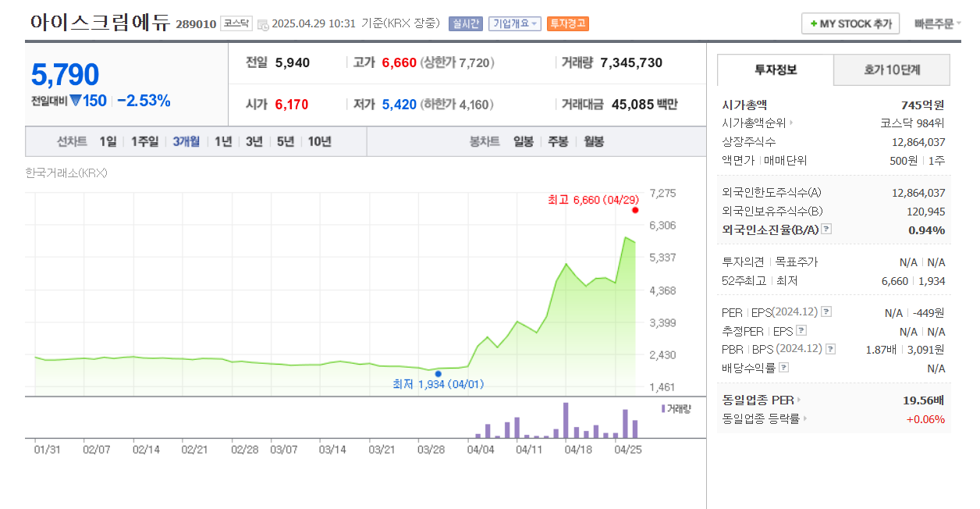Select the 3년 line chart period
980x509 pixels.
pos(254,141)
